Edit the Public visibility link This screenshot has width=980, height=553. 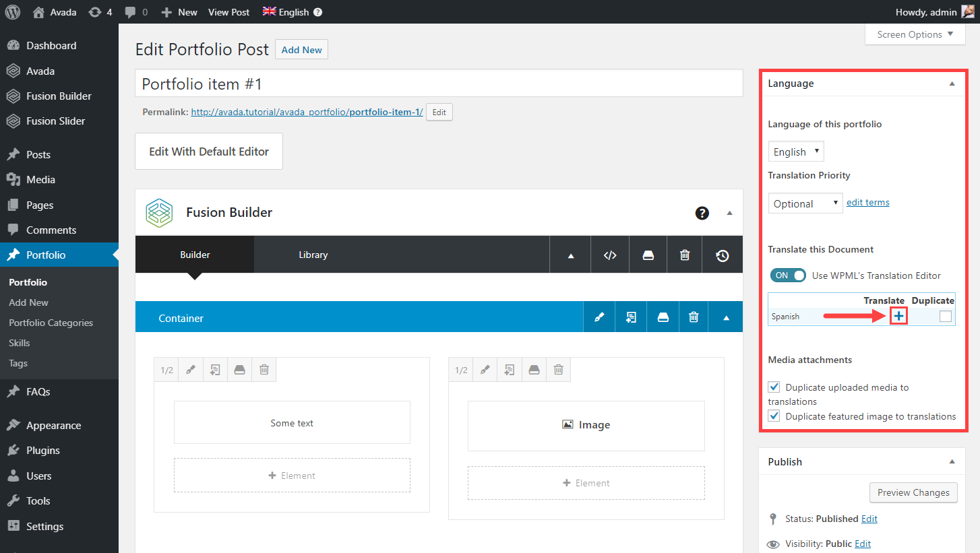pyautogui.click(x=863, y=544)
